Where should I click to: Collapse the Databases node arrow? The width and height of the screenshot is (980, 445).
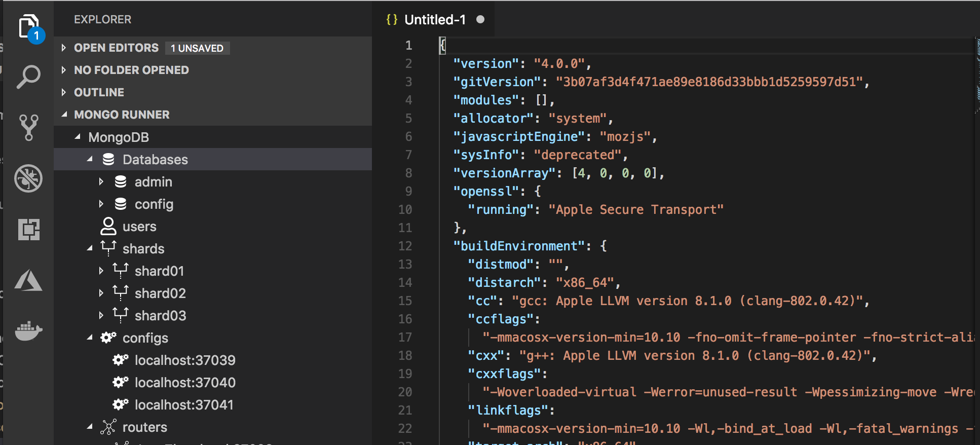point(90,159)
